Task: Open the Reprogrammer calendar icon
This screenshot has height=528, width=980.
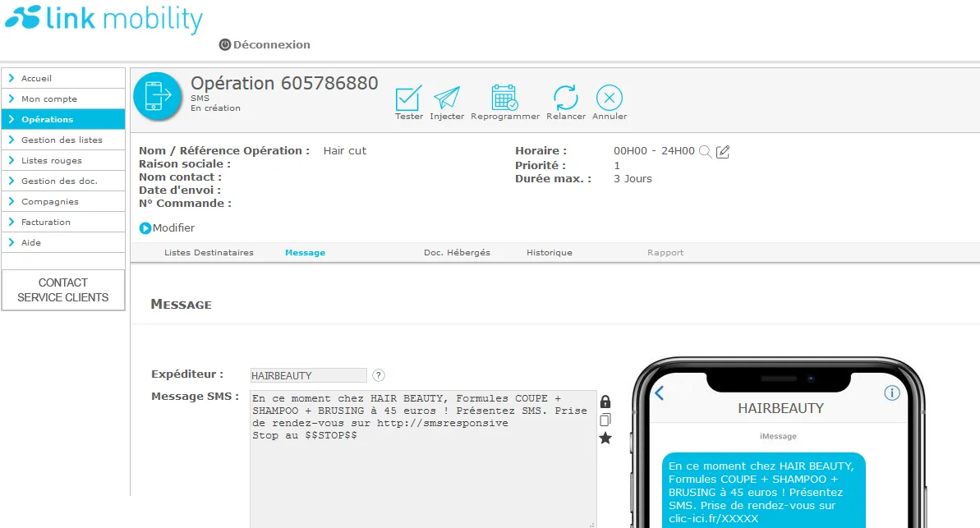Action: click(504, 98)
